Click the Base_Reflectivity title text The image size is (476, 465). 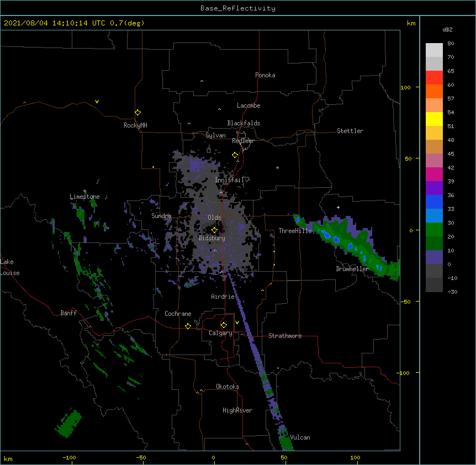coord(238,8)
